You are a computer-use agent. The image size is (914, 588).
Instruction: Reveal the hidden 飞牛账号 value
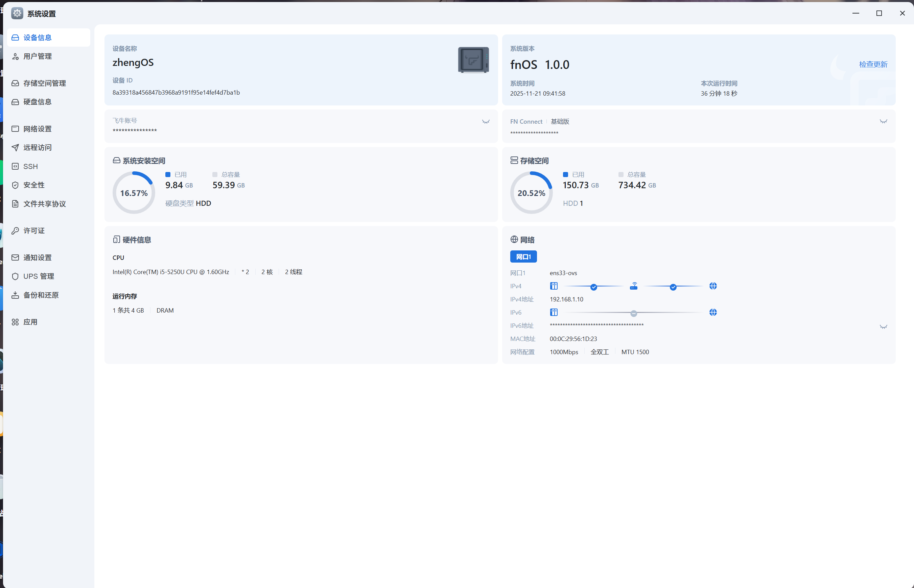[x=486, y=122]
